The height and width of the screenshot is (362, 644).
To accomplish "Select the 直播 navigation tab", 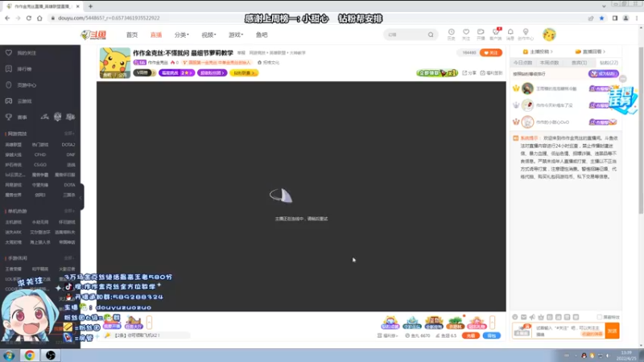I will point(156,35).
